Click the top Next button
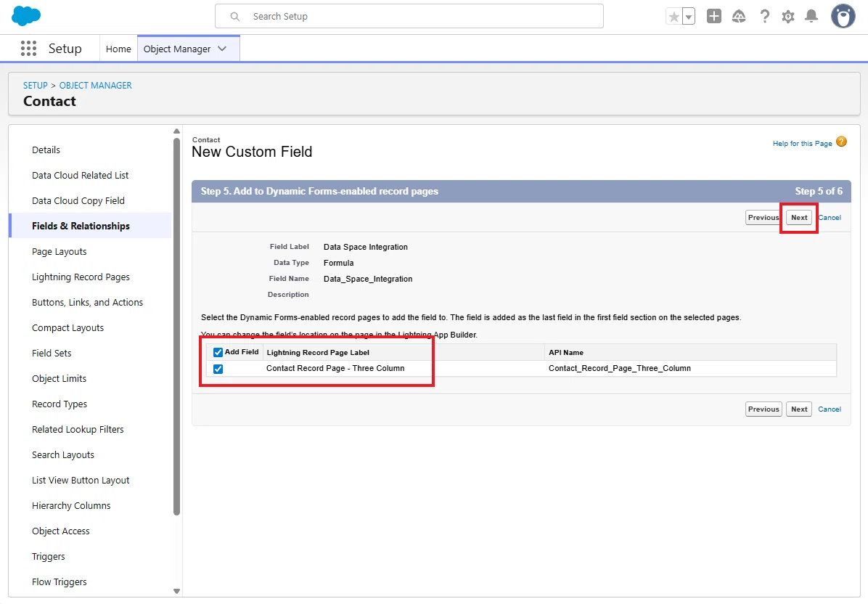Viewport: 868px width, 604px height. 799,218
